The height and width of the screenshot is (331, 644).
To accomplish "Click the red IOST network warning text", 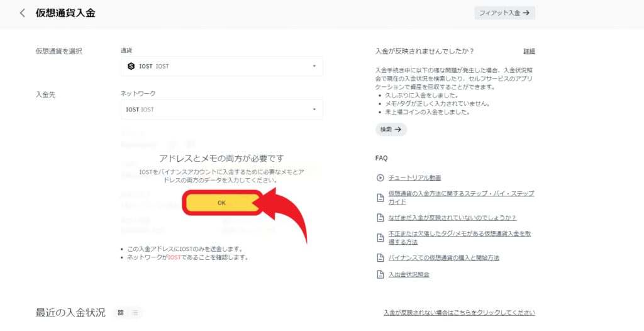I will (x=175, y=257).
